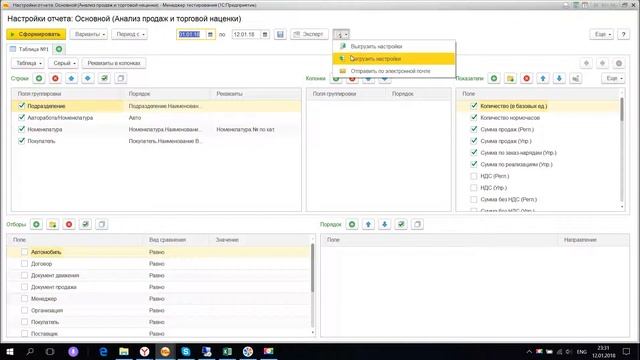Open Excel from the Windows taskbar
This screenshot has height=360, width=640.
coord(227,351)
